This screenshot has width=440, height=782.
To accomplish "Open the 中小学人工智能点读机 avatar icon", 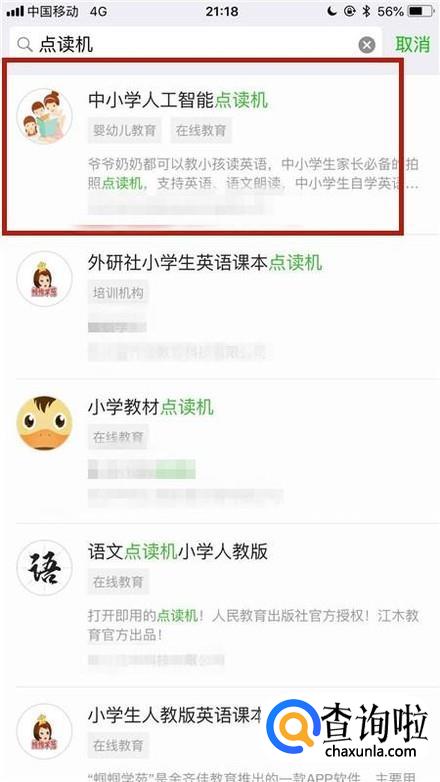I will coord(44,116).
